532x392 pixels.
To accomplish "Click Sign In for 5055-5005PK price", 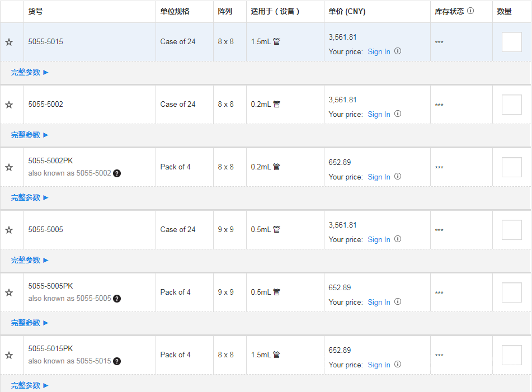I will (x=379, y=302).
